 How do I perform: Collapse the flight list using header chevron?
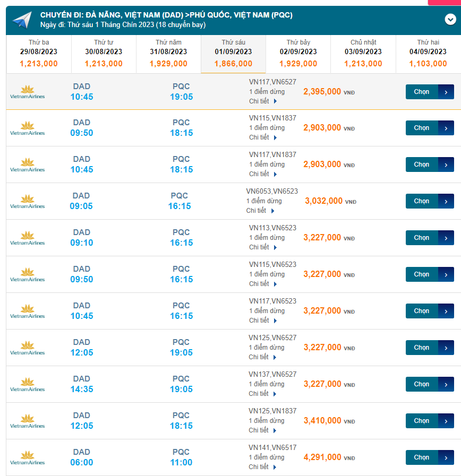450,20
